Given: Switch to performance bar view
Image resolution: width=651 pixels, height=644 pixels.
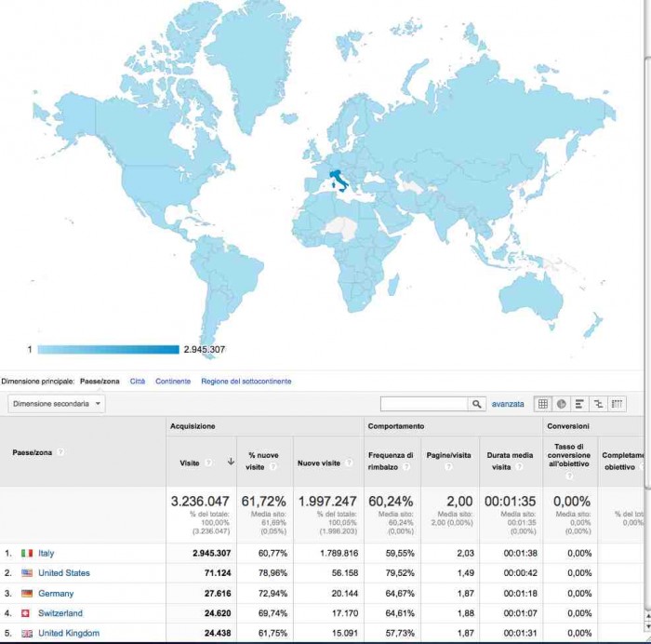Looking at the screenshot, I should (x=579, y=404).
